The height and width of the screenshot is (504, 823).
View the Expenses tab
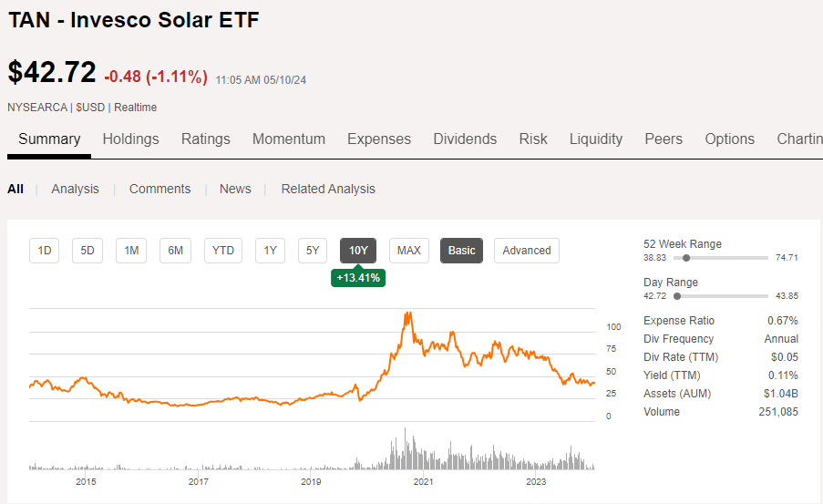coord(378,139)
